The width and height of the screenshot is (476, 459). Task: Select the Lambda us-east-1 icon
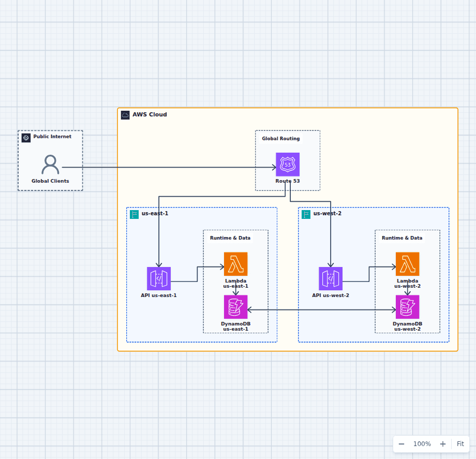235,264
